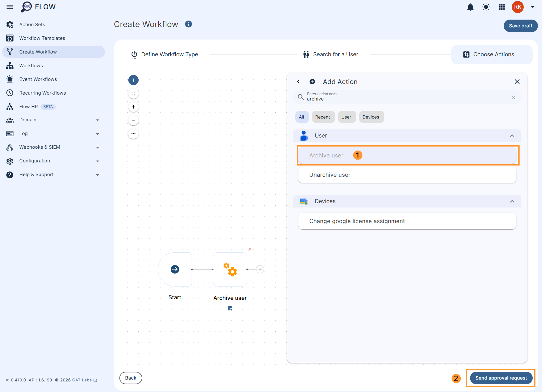Open the navigation hamburger menu
This screenshot has height=392, width=542.
click(x=9, y=7)
